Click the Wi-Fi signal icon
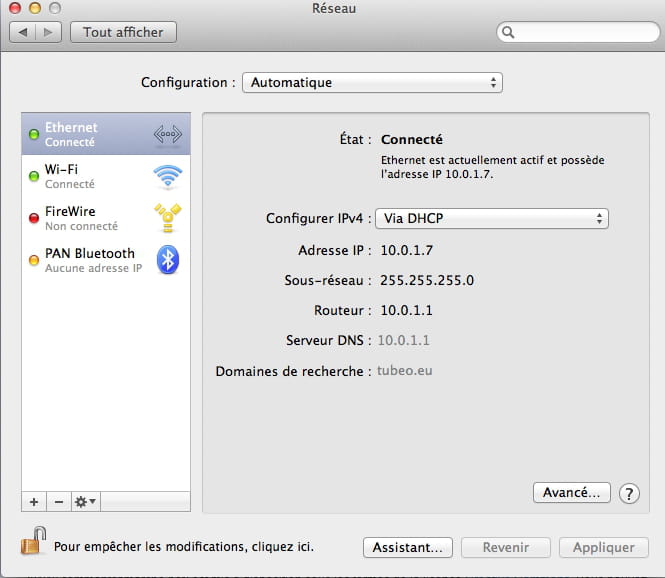 click(168, 176)
